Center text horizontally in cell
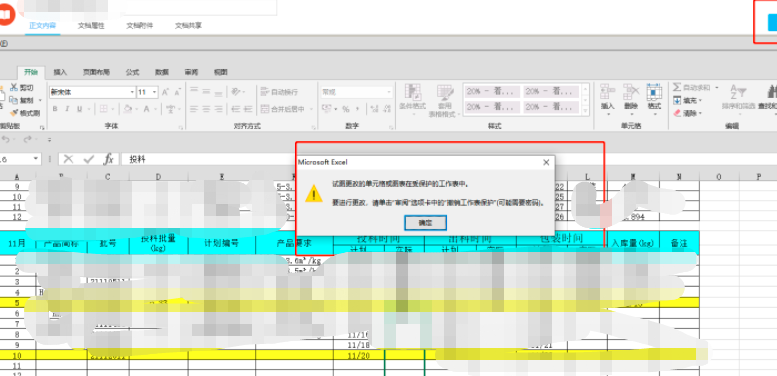This screenshot has height=376, width=777. pyautogui.click(x=206, y=109)
